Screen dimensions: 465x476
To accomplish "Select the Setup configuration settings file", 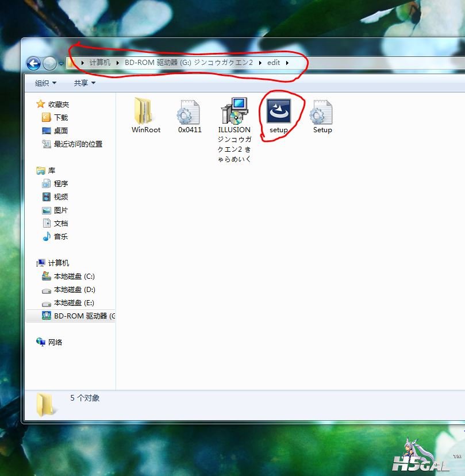I will point(321,112).
